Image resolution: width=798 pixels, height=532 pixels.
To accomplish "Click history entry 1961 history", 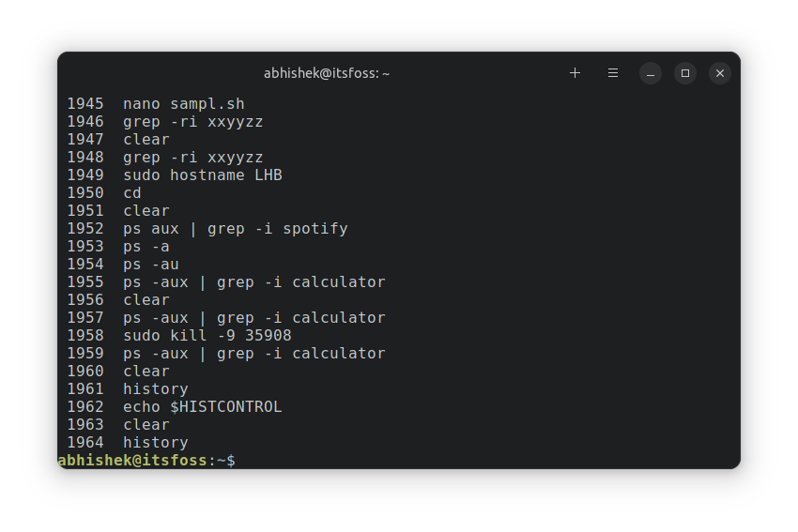I will [128, 389].
